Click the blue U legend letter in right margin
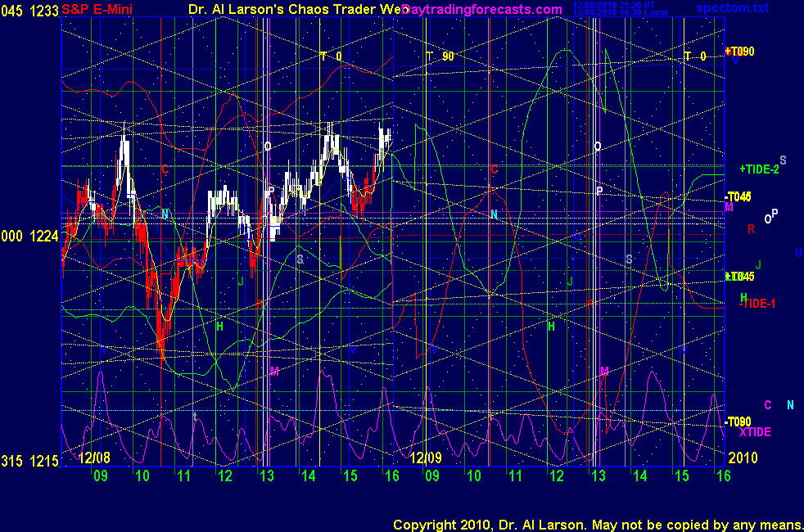804x532 pixels. pyautogui.click(x=799, y=252)
